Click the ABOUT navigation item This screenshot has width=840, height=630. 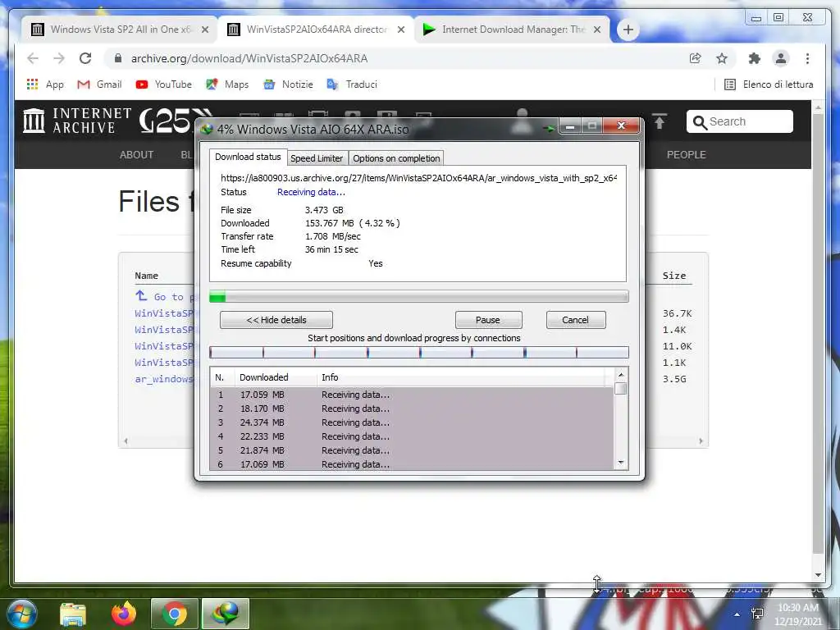[137, 155]
